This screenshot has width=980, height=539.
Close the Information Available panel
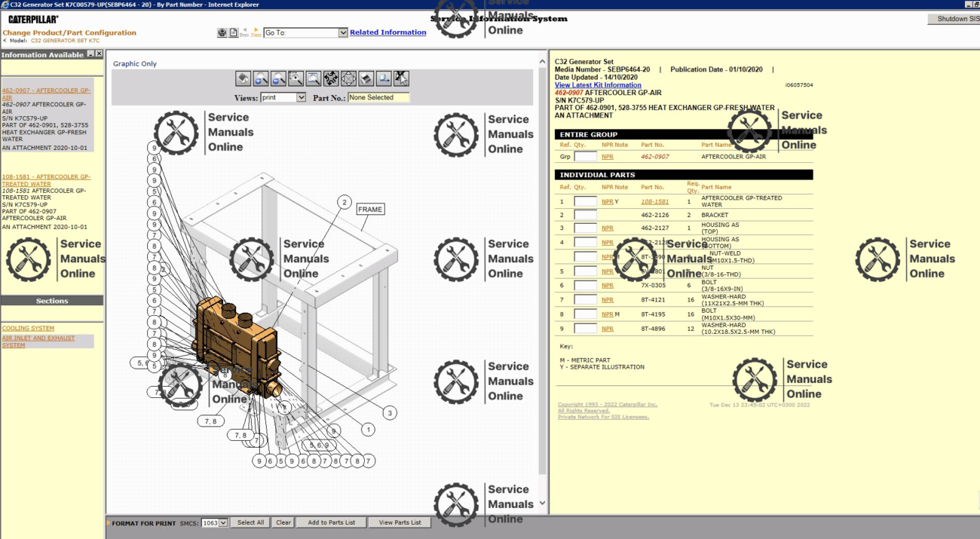coord(99,54)
